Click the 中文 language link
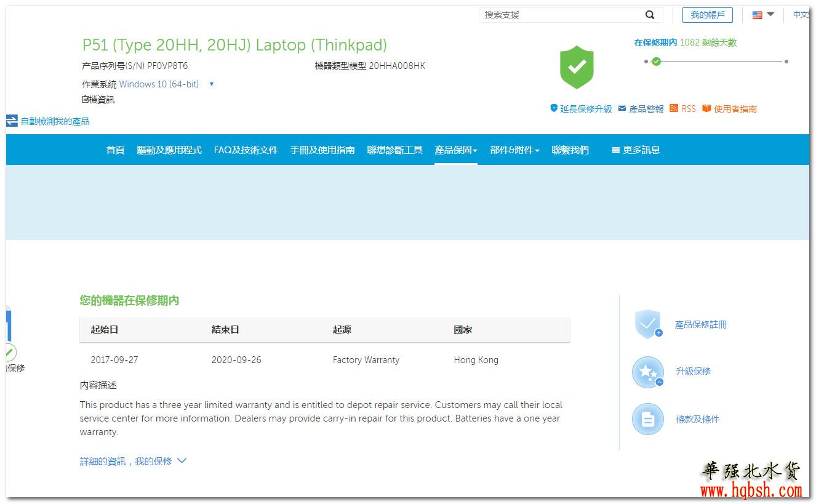The width and height of the screenshot is (816, 504). point(801,15)
